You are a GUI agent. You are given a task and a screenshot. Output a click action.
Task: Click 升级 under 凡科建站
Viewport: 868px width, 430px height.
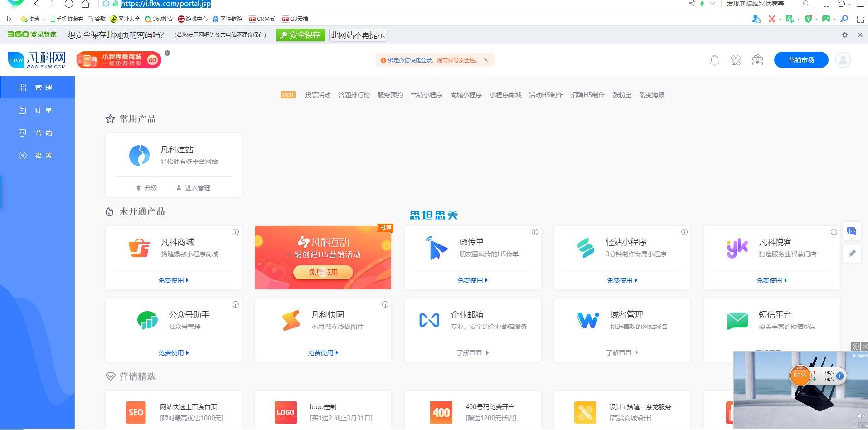[146, 188]
